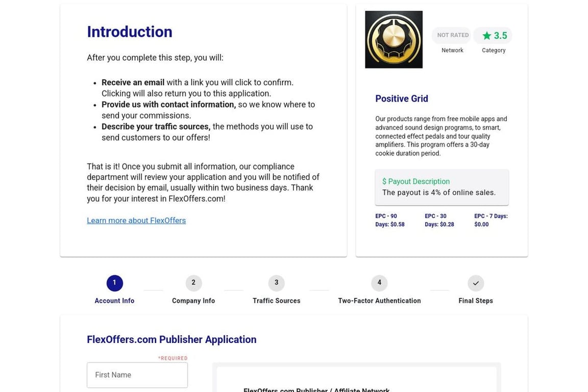The height and width of the screenshot is (392, 588).
Task: Click the FlexOffers.com Publisher Application heading
Action: pos(171,339)
